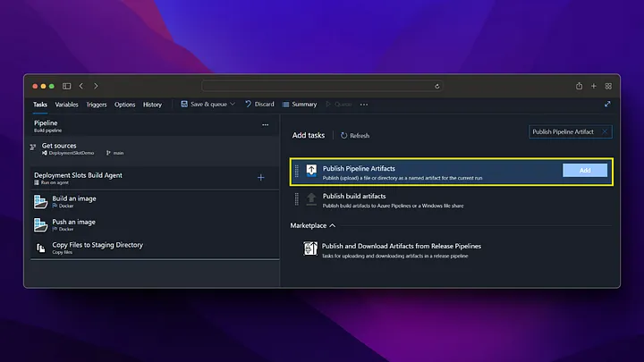Select Copy Files to Staging Directory task
Image resolution: width=644 pixels, height=362 pixels.
pyautogui.click(x=155, y=248)
